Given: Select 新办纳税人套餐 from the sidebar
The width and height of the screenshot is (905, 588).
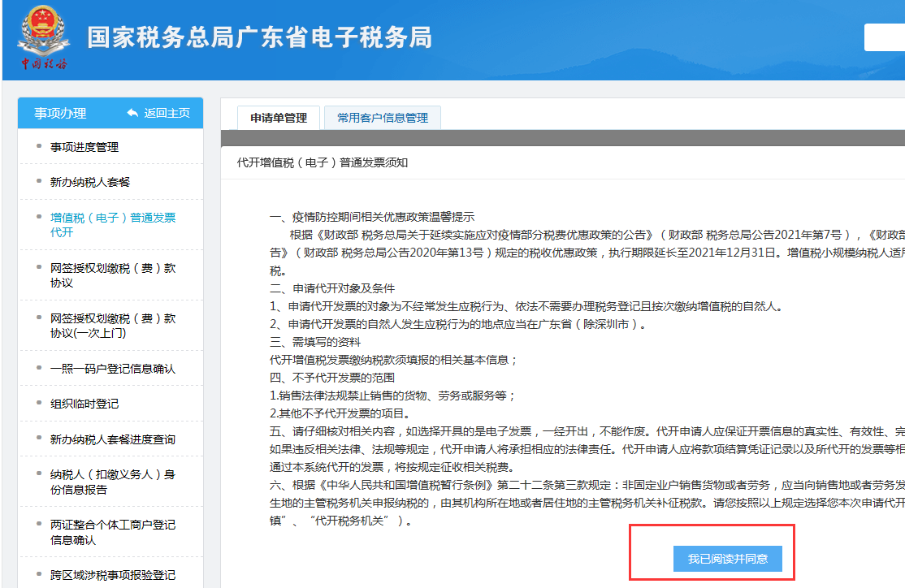Looking at the screenshot, I should (x=90, y=182).
